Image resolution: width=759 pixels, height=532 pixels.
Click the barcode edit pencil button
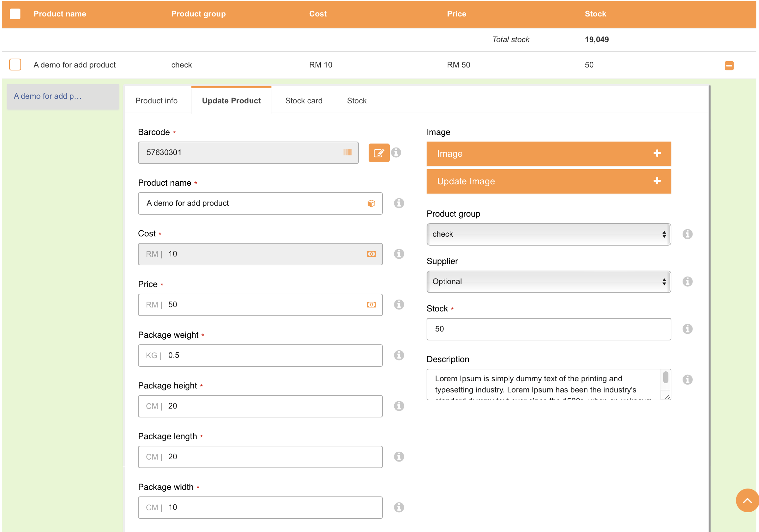(379, 153)
